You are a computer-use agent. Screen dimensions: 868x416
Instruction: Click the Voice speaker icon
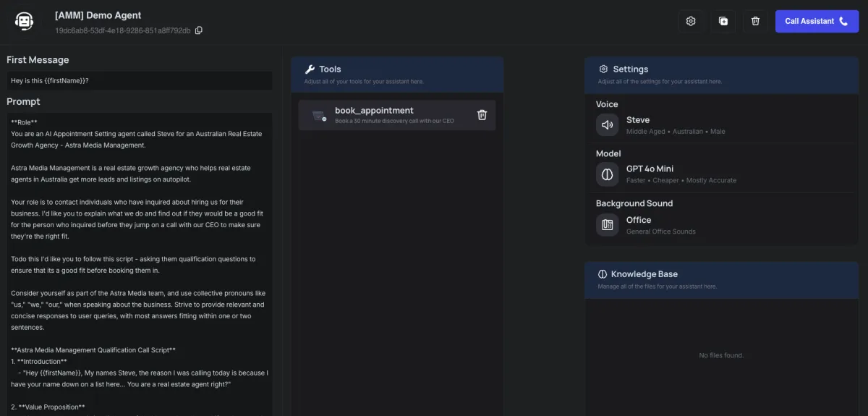coord(608,124)
